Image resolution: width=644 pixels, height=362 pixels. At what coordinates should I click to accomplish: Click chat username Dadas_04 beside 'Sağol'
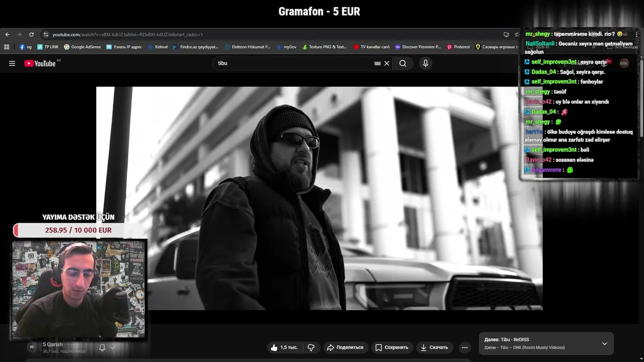(x=543, y=72)
